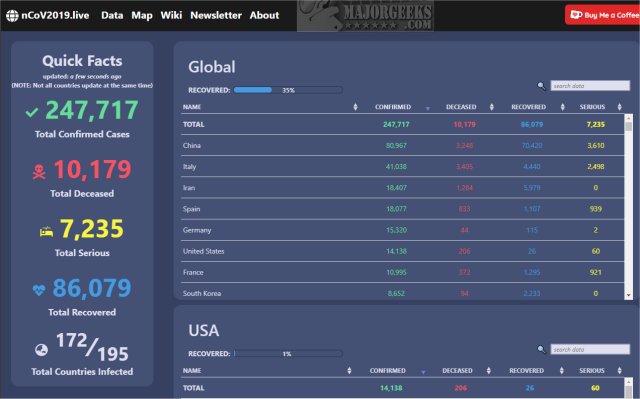Open the Map page in navigation
This screenshot has height=399, width=640.
[142, 16]
